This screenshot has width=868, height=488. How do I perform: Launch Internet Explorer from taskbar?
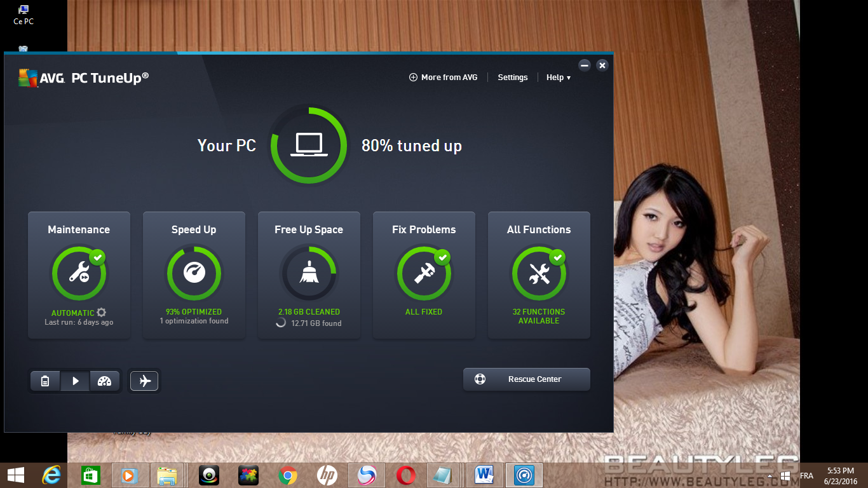click(x=51, y=475)
